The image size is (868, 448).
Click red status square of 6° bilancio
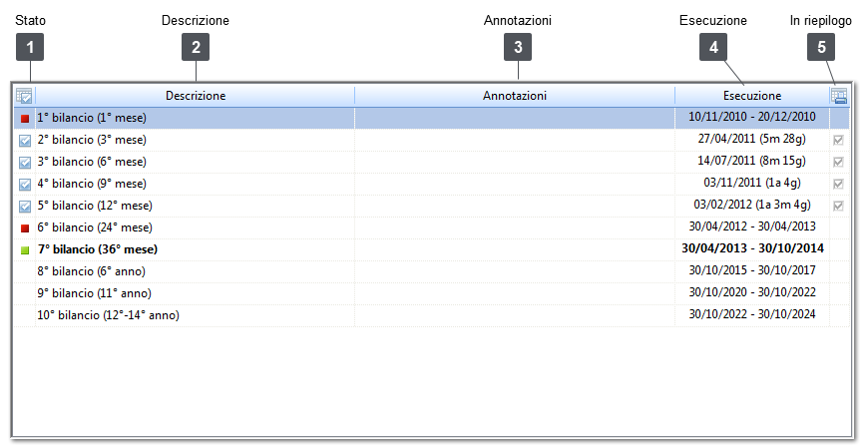(25, 228)
